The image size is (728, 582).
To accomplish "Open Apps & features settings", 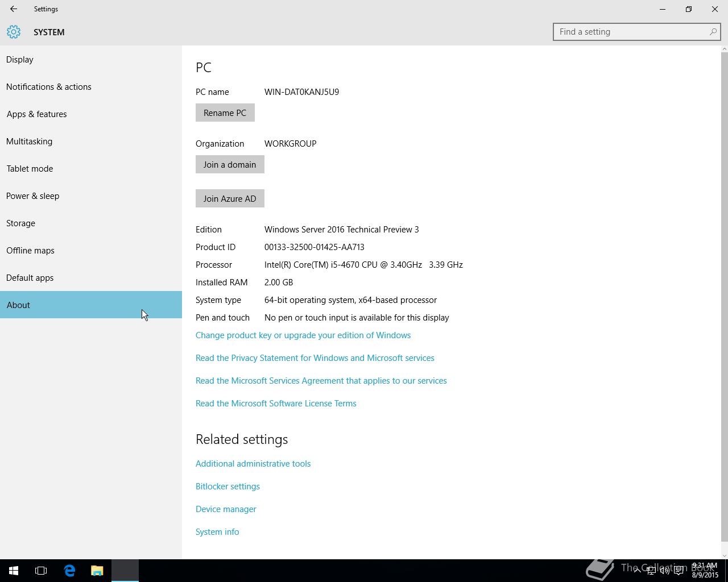I will click(x=91, y=114).
